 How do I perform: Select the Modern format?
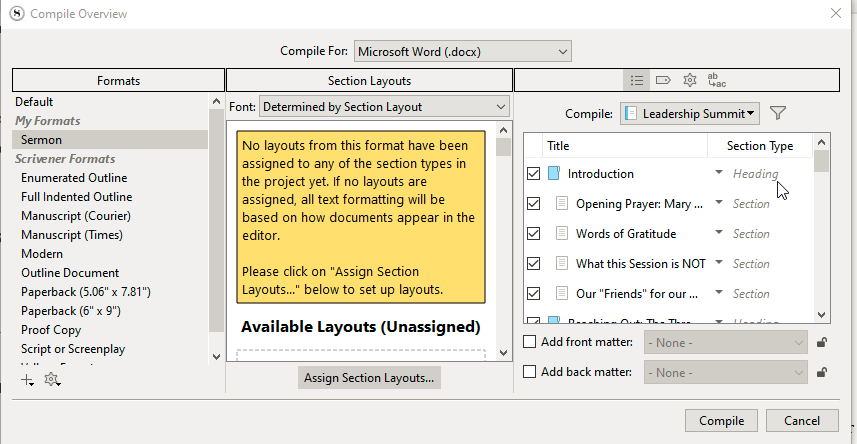[42, 254]
